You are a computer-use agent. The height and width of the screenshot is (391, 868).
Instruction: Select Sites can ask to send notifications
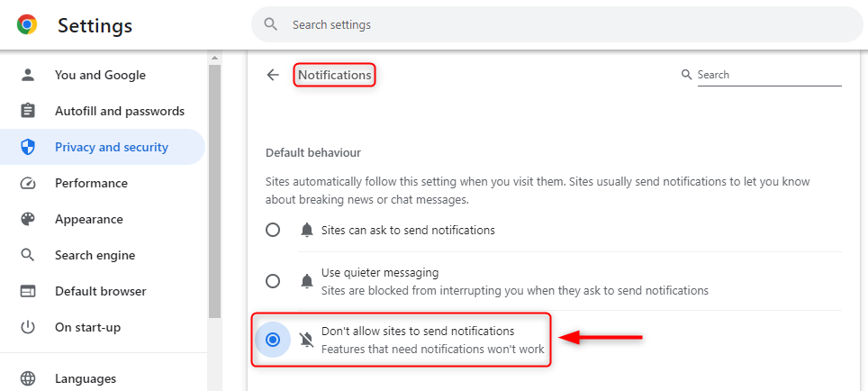273,230
